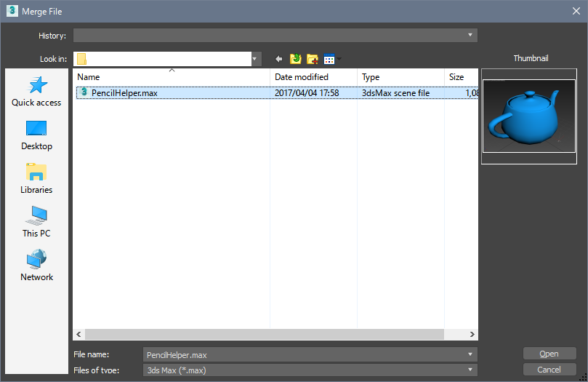Browse Network location
The image size is (588, 382).
click(36, 266)
